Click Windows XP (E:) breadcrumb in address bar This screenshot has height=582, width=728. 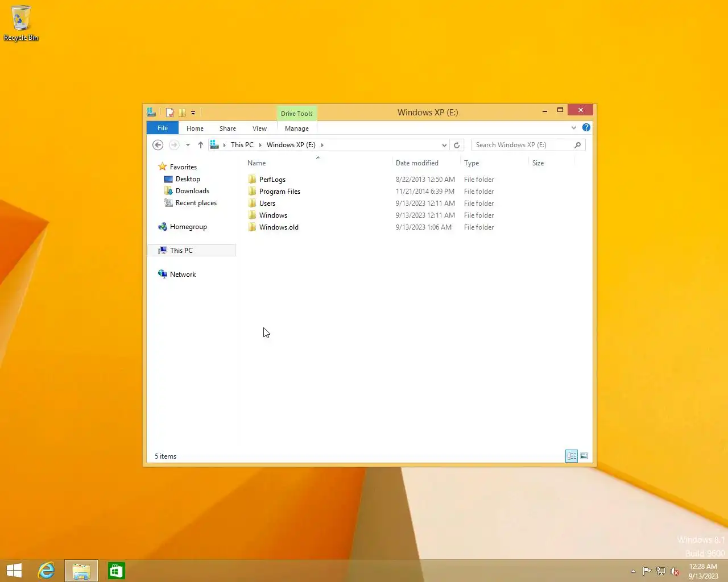pos(291,145)
